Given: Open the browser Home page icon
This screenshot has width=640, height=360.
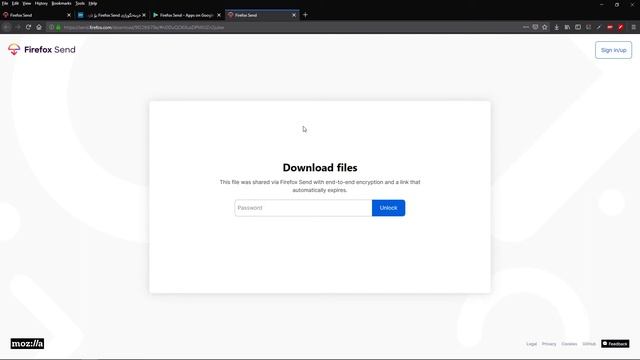Looking at the screenshot, I should pos(39,27).
